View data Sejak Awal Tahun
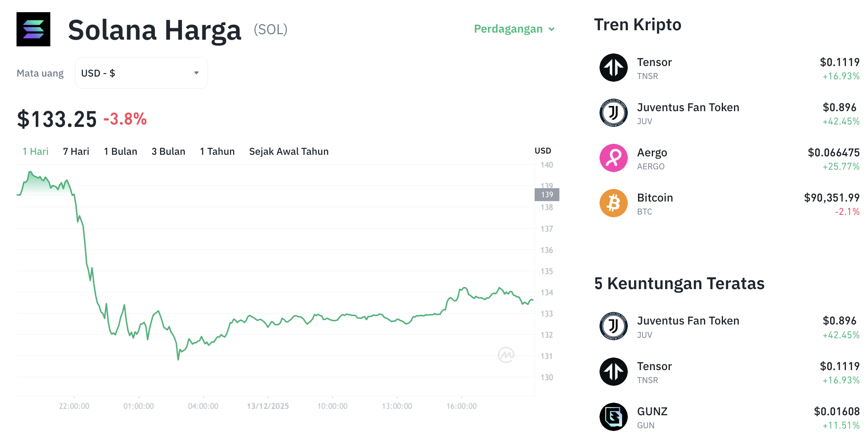Image resolution: width=868 pixels, height=440 pixels. click(289, 151)
